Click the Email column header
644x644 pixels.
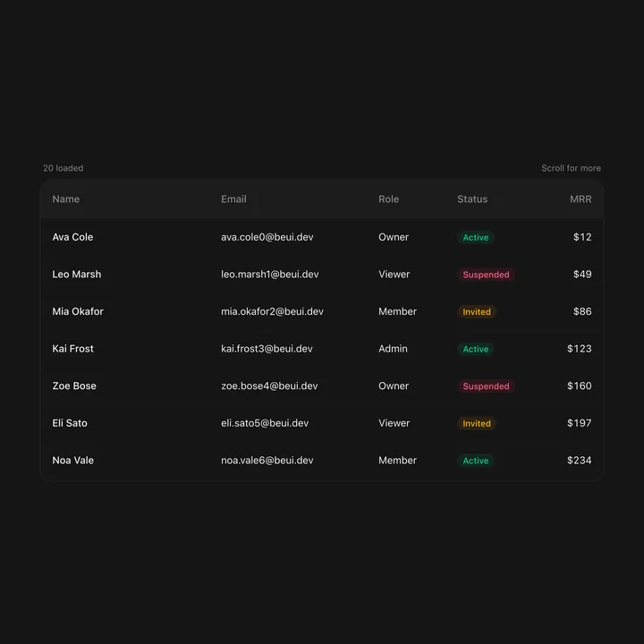233,199
